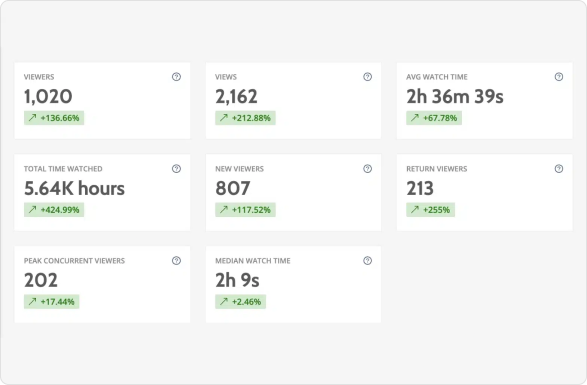587x385 pixels.
Task: Select the +67.78% watch time badge
Action: 434,118
